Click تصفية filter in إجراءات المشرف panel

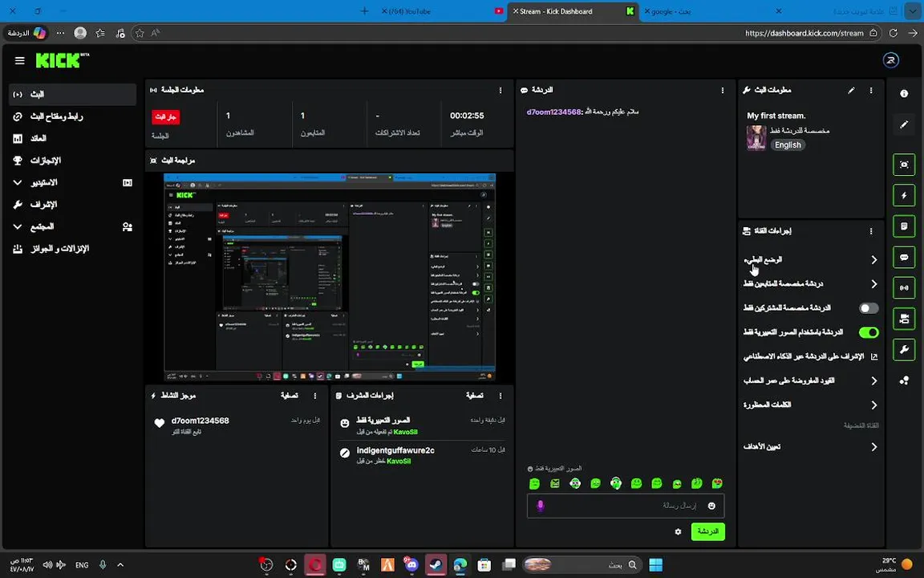click(x=474, y=396)
